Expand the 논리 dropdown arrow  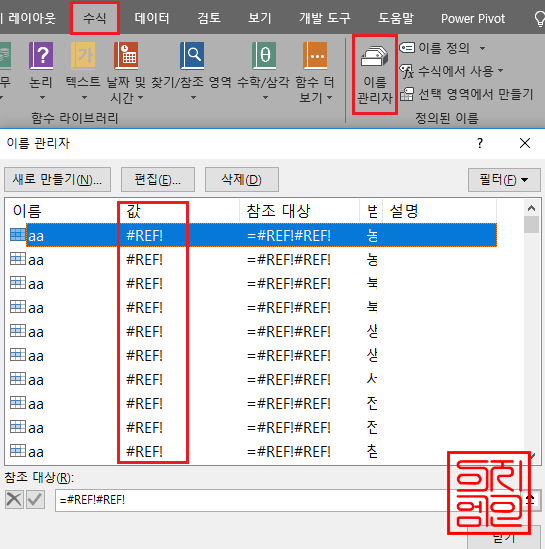coord(42,97)
